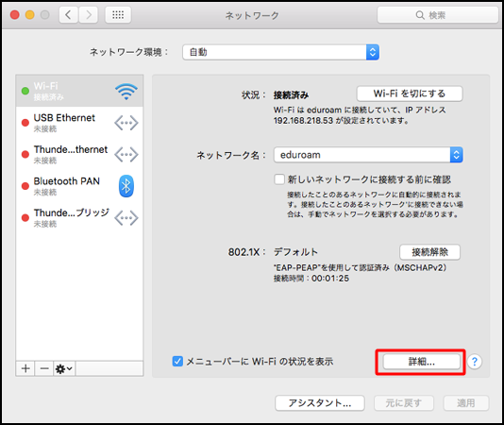Click the 接続解除 disconnect button
This screenshot has width=504, height=425.
(x=429, y=252)
